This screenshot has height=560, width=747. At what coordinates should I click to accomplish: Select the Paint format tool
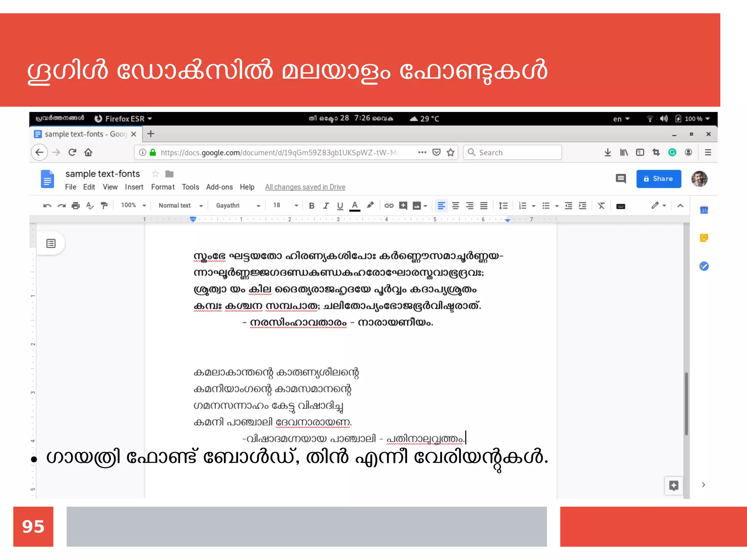pos(104,206)
